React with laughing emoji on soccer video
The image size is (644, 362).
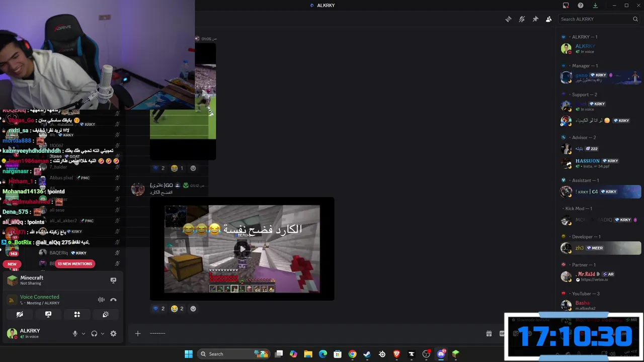click(x=177, y=168)
